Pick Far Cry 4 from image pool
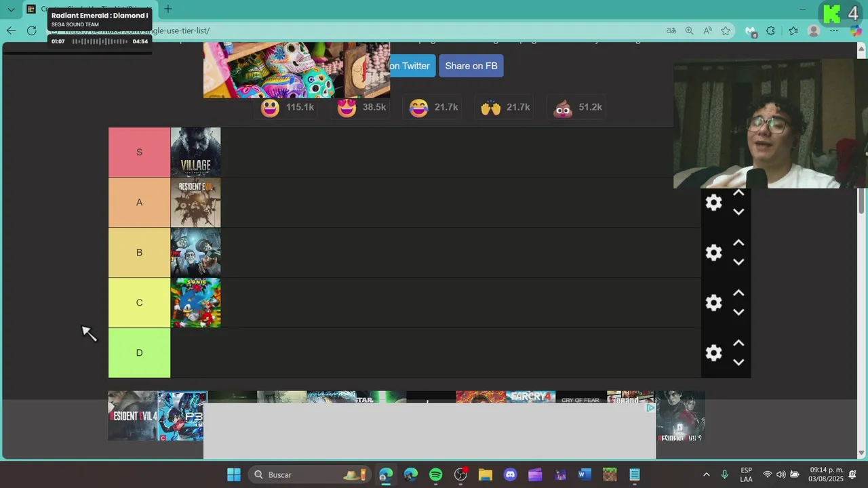This screenshot has width=868, height=488. point(530,397)
